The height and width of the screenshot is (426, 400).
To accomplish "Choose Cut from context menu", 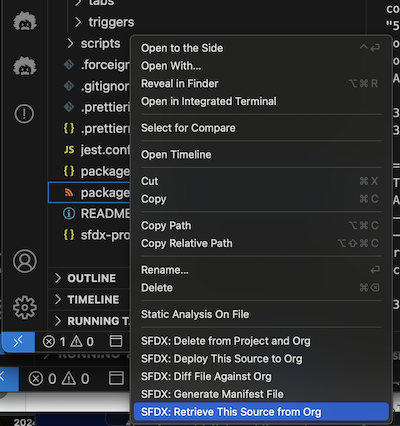I will point(261,181).
